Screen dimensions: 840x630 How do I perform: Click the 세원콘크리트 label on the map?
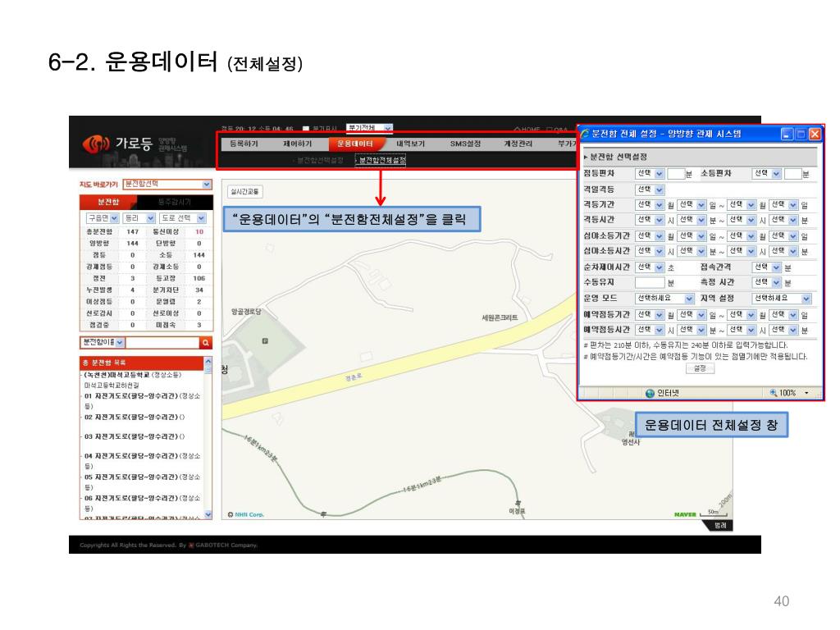500,317
